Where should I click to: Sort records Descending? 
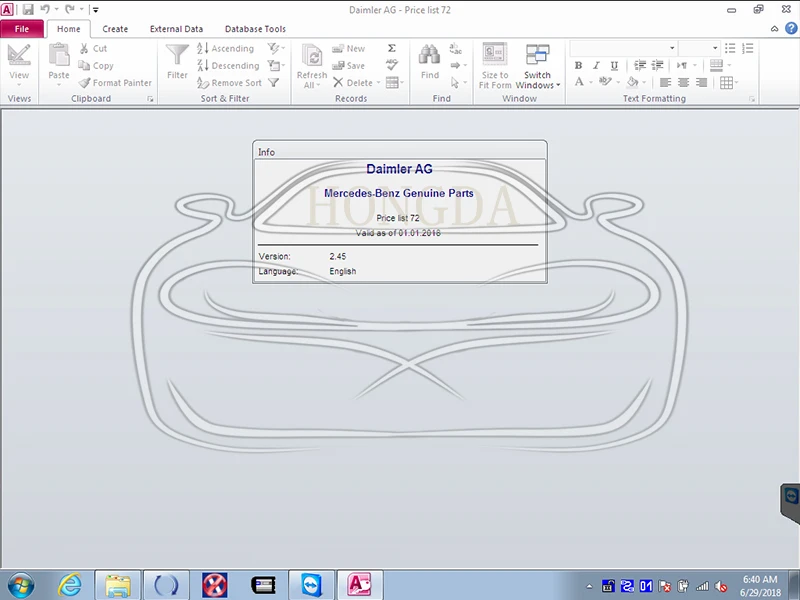pos(228,66)
